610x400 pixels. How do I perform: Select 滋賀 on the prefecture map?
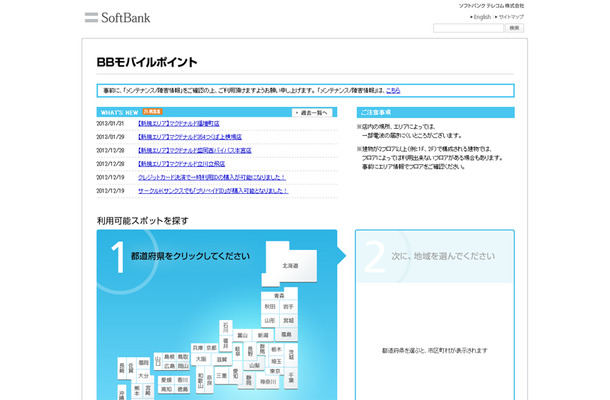(x=222, y=360)
